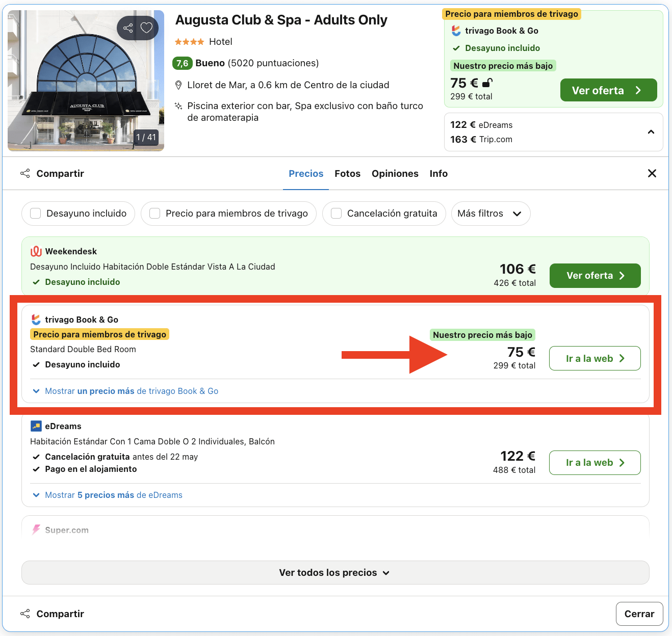Click the top Compartir share icon

click(x=25, y=174)
